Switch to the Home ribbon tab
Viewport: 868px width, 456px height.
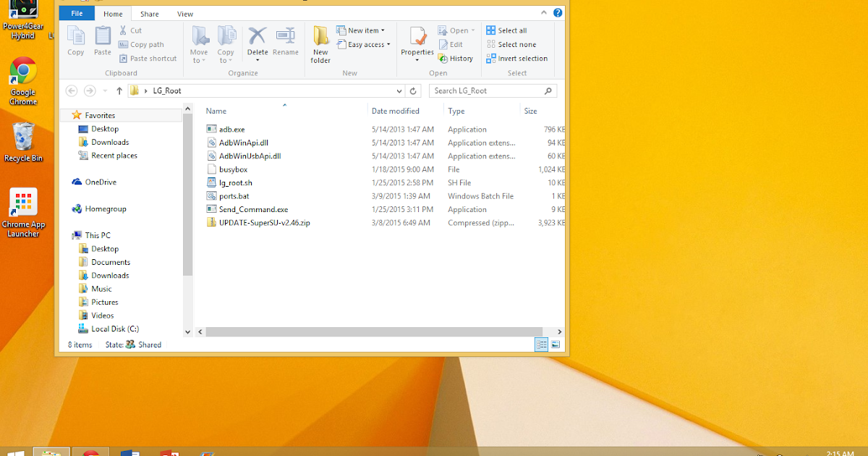pyautogui.click(x=113, y=14)
